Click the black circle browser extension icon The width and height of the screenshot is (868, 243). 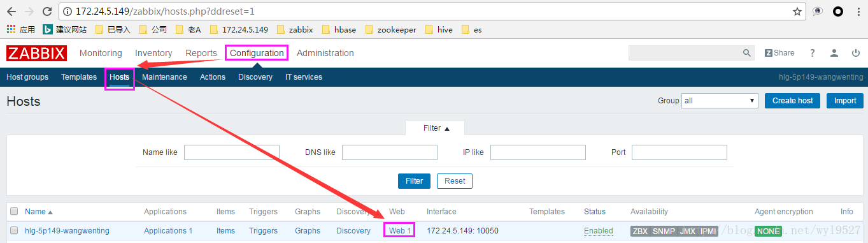click(x=838, y=11)
